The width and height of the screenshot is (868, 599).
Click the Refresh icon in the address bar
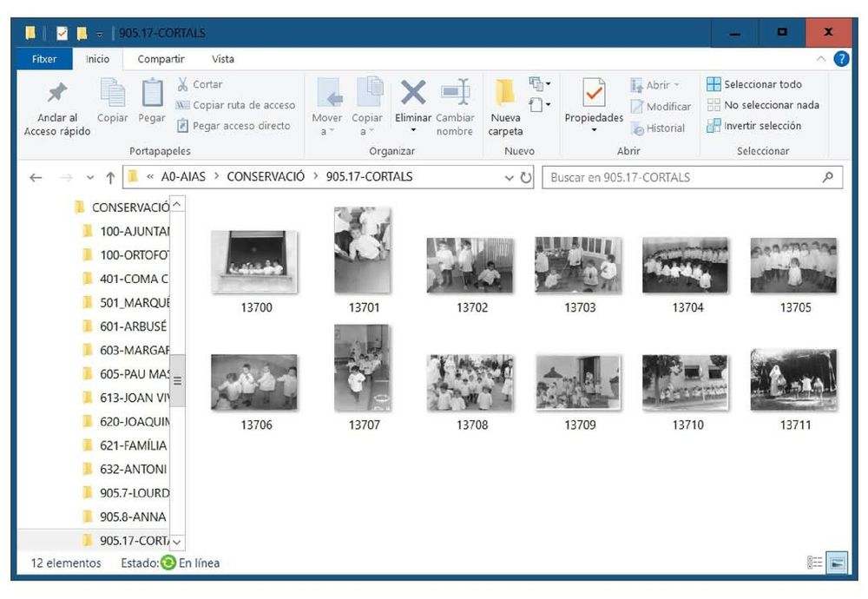tap(526, 178)
